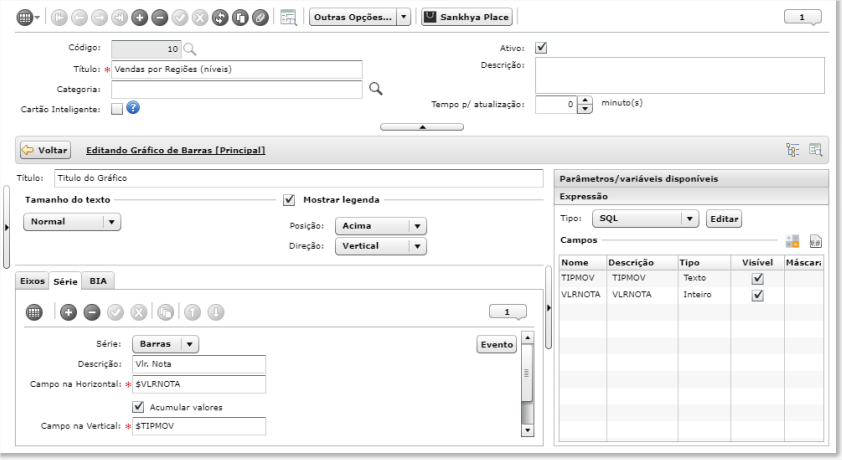Save with the main toolbar checkmark
The width and height of the screenshot is (842, 460).
180,18
